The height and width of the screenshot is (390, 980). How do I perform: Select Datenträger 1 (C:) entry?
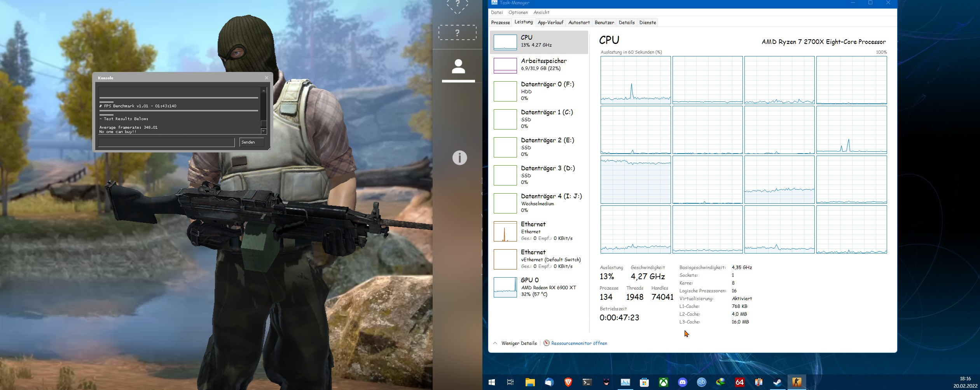tap(539, 119)
